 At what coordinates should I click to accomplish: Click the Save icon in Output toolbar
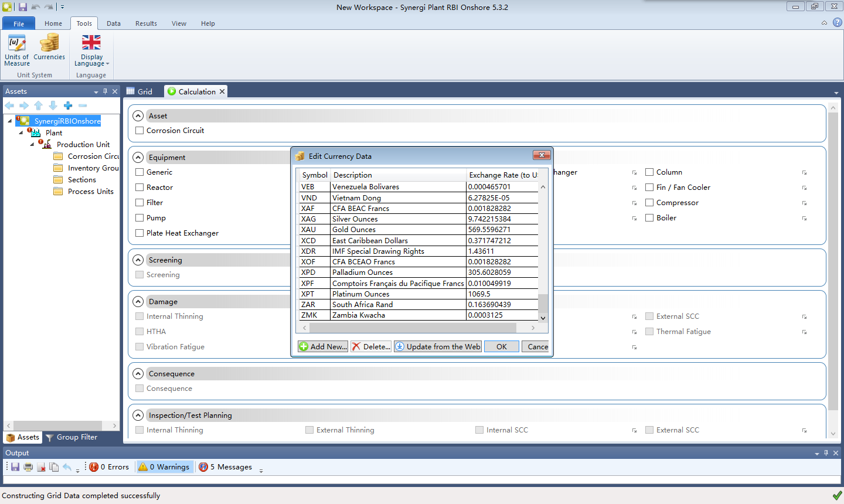[15, 467]
